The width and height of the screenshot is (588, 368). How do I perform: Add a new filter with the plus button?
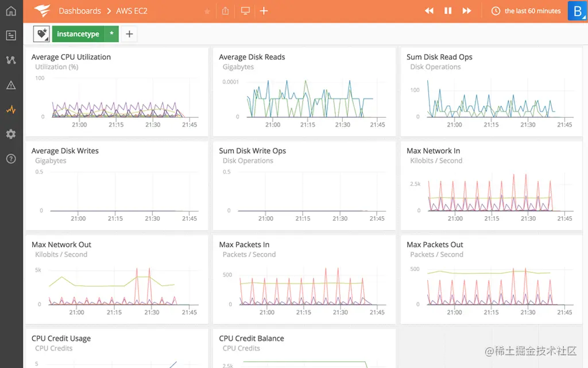pos(129,34)
